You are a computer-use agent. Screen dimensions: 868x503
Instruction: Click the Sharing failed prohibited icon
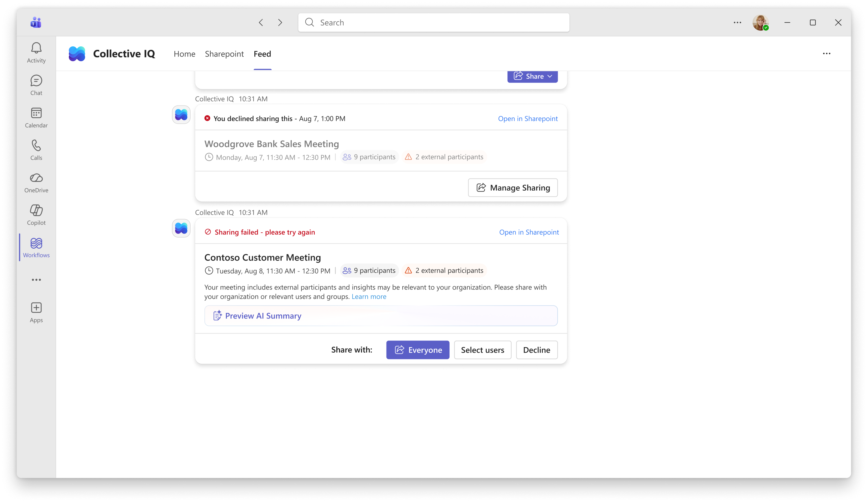208,232
